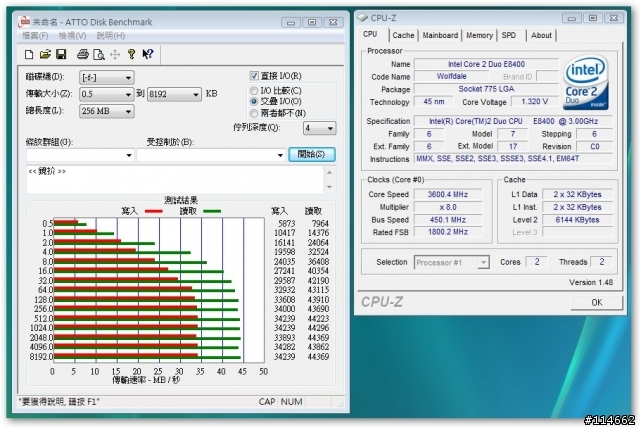Click the Print Preview icon
The image size is (640, 428).
(99, 54)
